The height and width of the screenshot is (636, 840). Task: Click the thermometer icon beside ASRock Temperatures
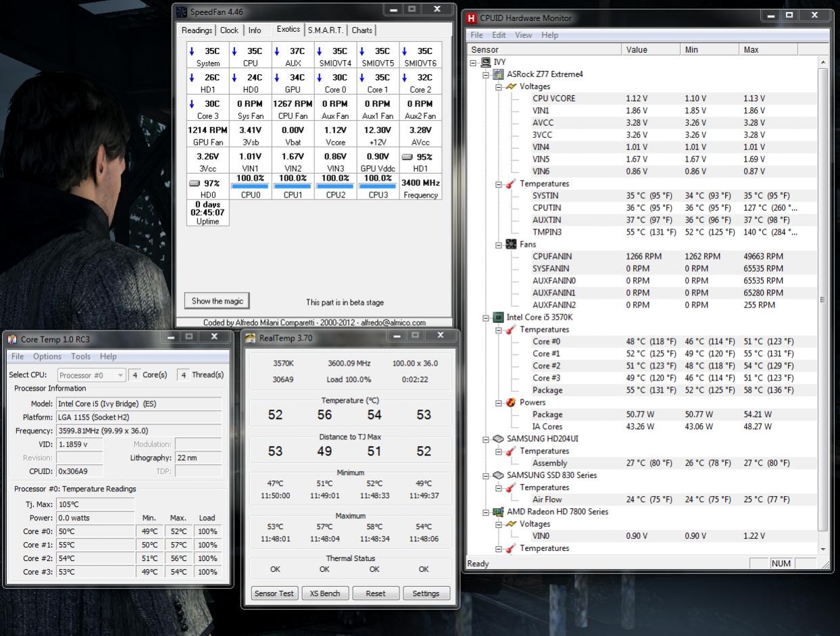coord(511,184)
